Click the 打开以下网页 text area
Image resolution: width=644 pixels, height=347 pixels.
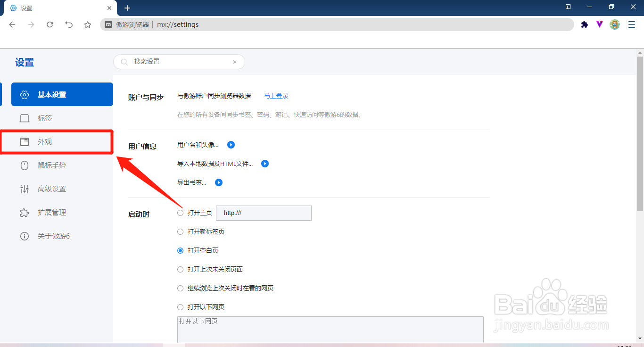[330, 329]
